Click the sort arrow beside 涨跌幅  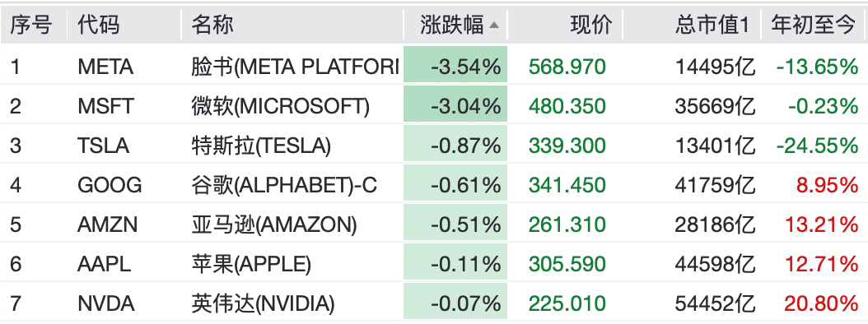(x=494, y=25)
